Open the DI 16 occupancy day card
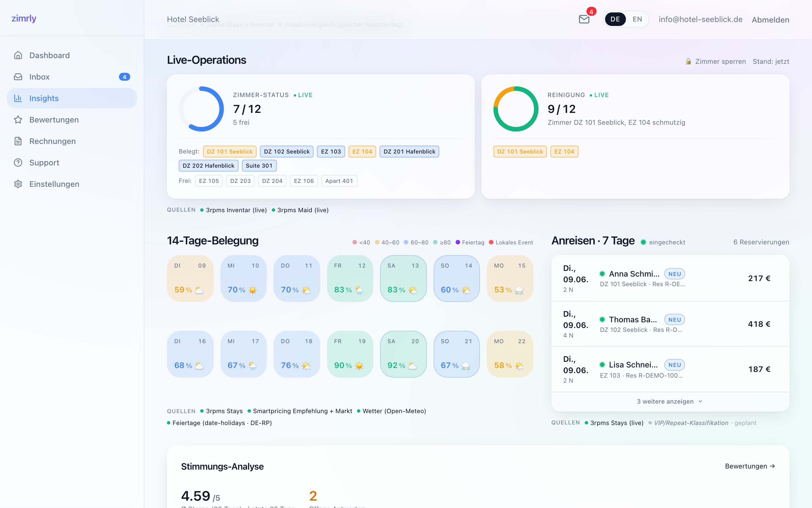Screen dimensions: 812x508 point(190,354)
